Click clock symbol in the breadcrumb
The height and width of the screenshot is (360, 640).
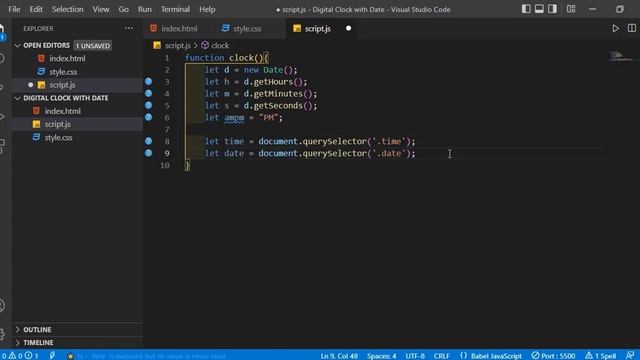click(220, 45)
